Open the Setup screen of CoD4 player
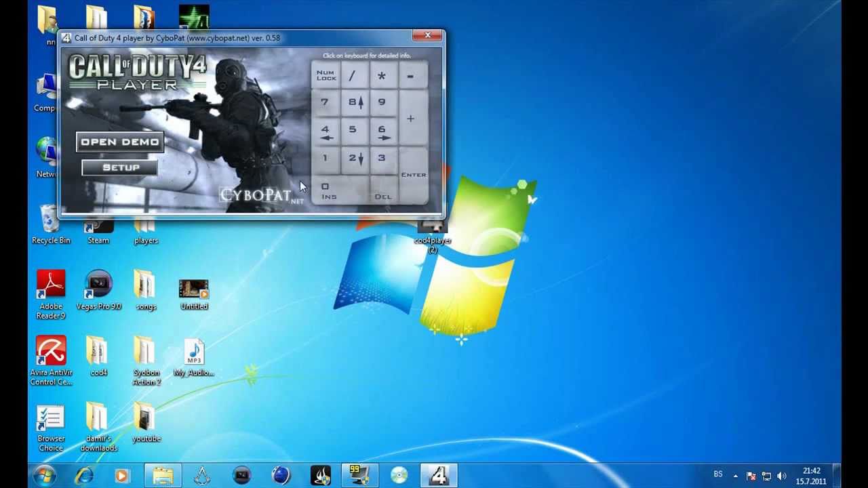The width and height of the screenshot is (868, 488). tap(120, 167)
